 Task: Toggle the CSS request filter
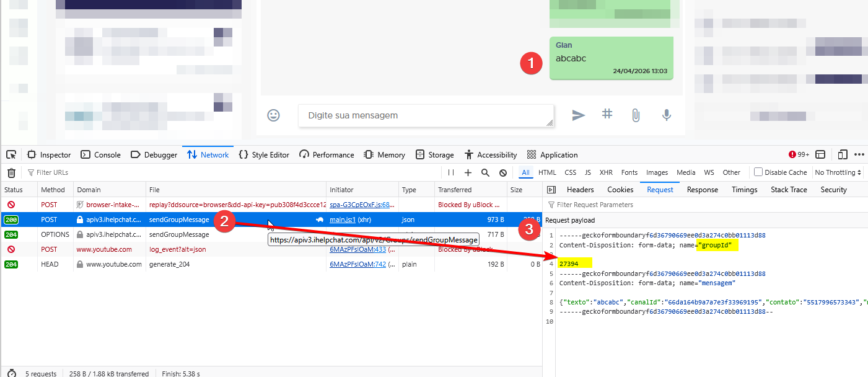point(570,172)
